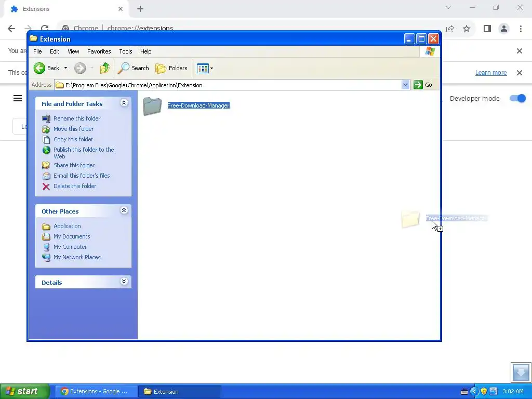532x399 pixels.
Task: Switch to Extensions - Google taskbar item
Action: point(96,392)
